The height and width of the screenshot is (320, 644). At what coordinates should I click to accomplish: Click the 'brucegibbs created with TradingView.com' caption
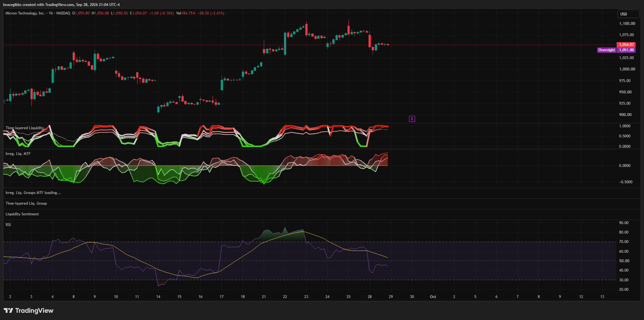[x=39, y=5]
